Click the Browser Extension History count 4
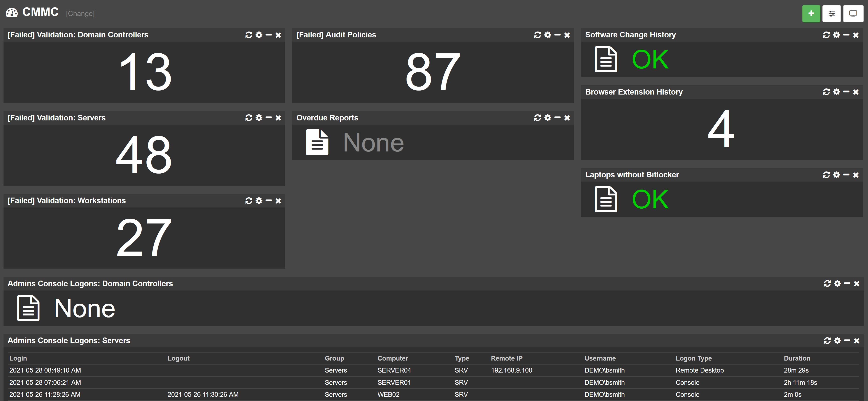Screen dimensions: 868x401 click(721, 129)
